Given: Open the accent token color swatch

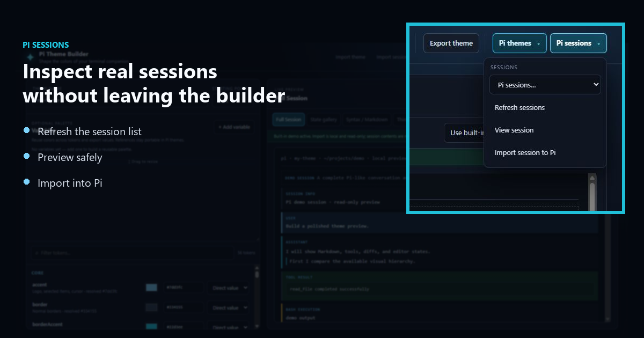Looking at the screenshot, I should tap(152, 288).
